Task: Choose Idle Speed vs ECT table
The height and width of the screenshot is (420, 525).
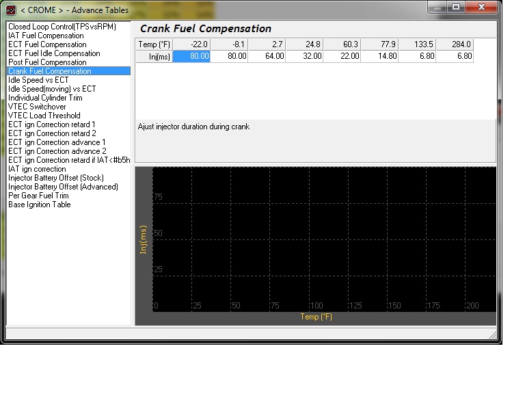Action: [x=38, y=80]
